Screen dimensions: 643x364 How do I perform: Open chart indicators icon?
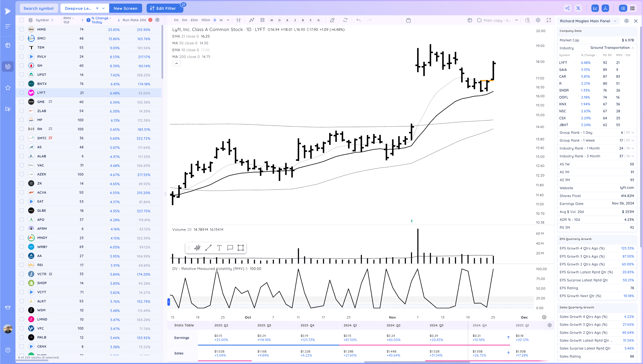tap(252, 20)
